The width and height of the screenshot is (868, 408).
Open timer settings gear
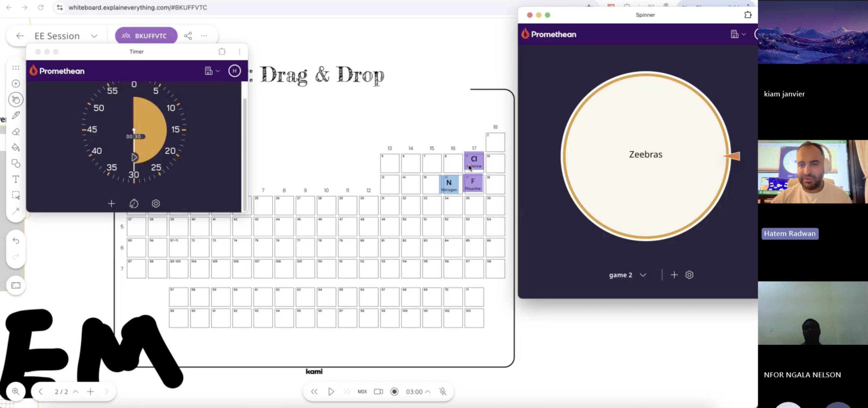tap(156, 204)
